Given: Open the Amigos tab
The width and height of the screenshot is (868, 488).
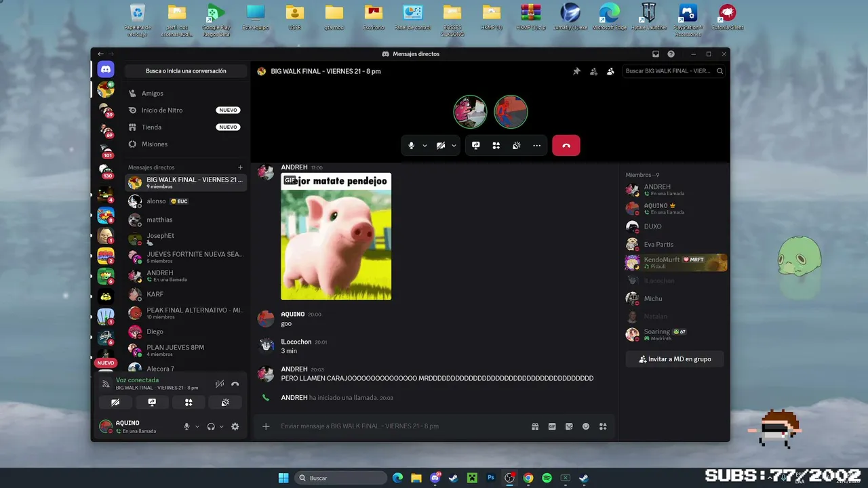Looking at the screenshot, I should point(185,94).
